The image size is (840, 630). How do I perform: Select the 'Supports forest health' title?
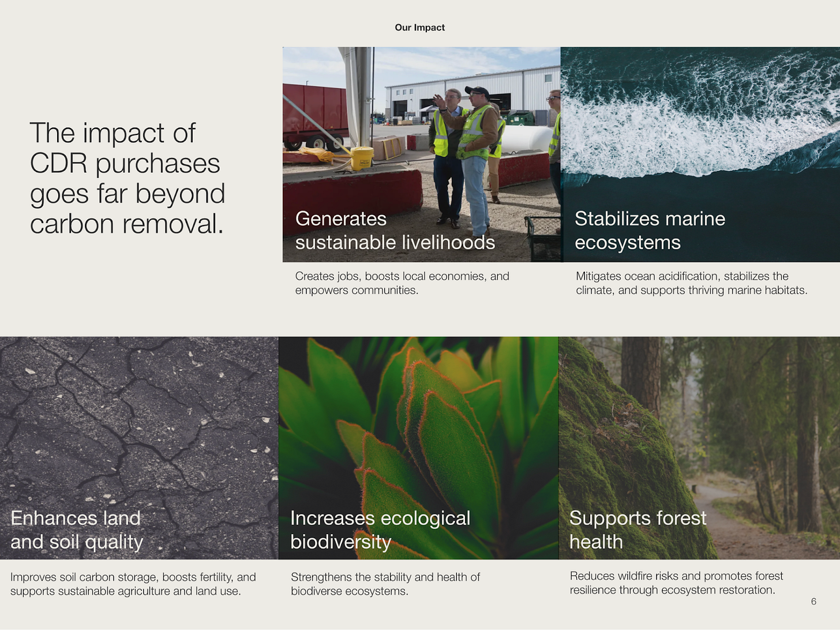tap(637, 530)
